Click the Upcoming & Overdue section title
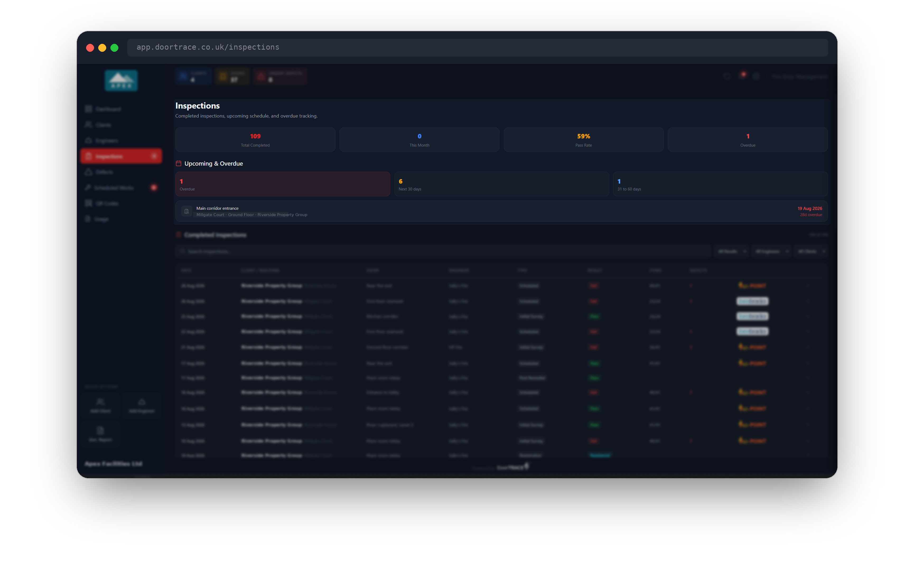 pyautogui.click(x=213, y=164)
